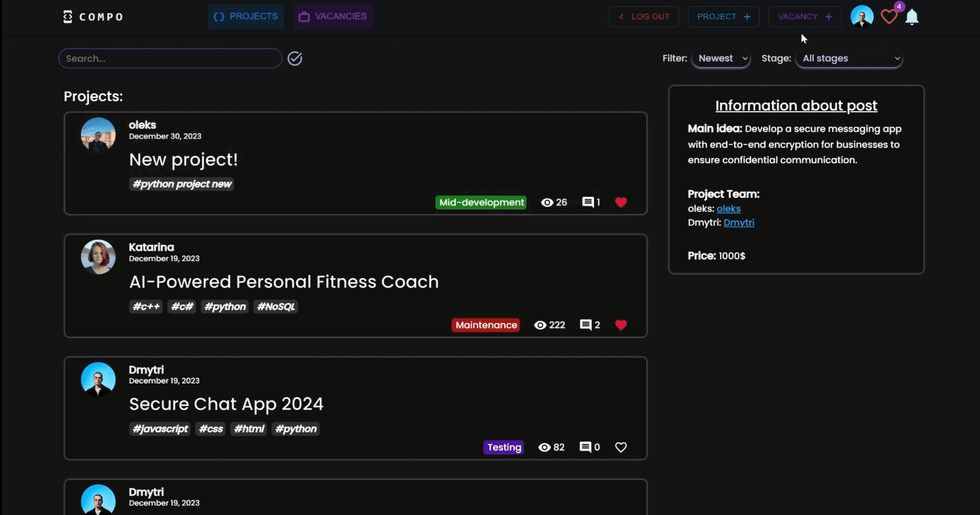
Task: Open comments on AI-Powered Personal Fitness Coach
Action: coord(586,325)
